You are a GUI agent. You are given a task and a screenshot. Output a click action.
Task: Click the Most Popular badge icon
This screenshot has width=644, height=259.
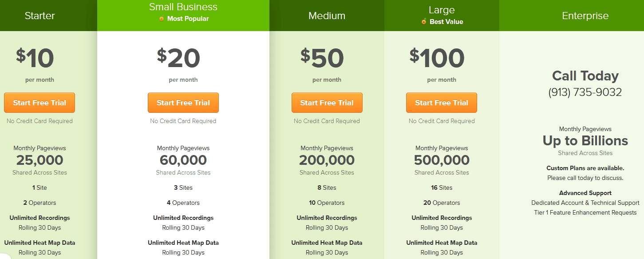(162, 19)
